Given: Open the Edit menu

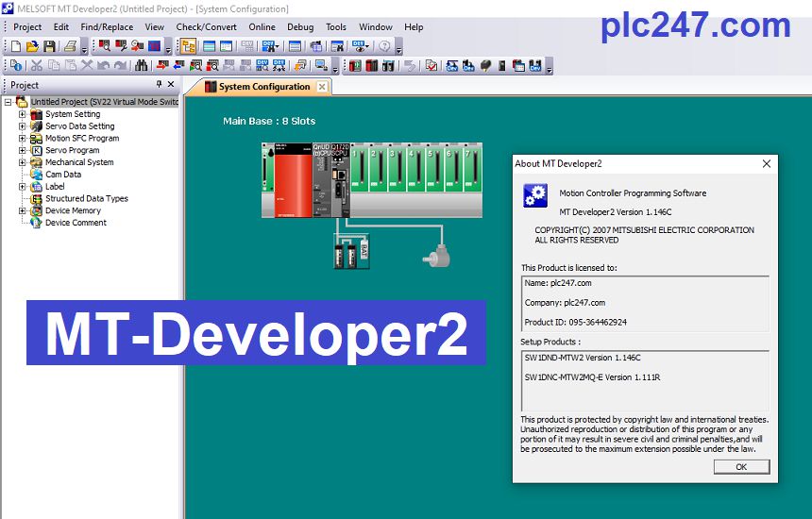Looking at the screenshot, I should (61, 27).
